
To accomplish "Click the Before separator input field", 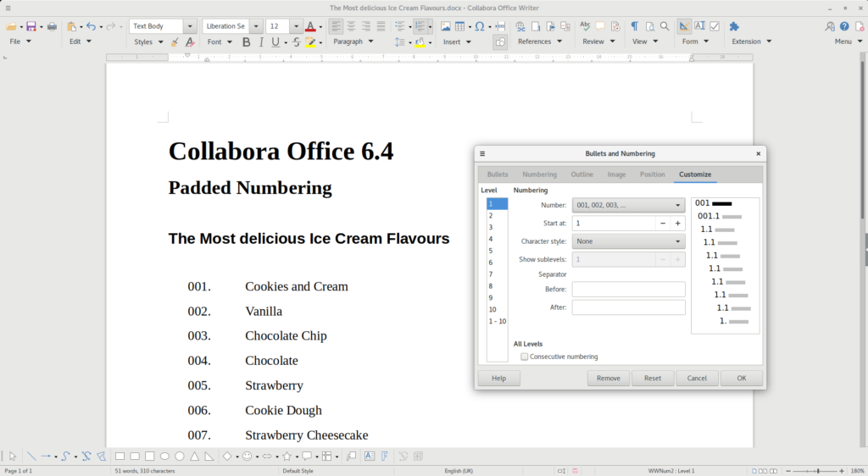I will pos(628,290).
